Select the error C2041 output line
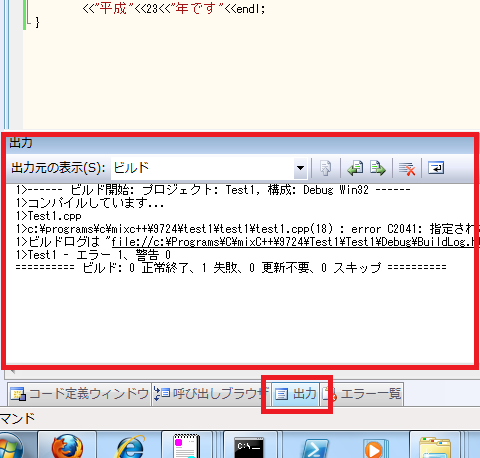480x458 pixels. click(x=245, y=229)
